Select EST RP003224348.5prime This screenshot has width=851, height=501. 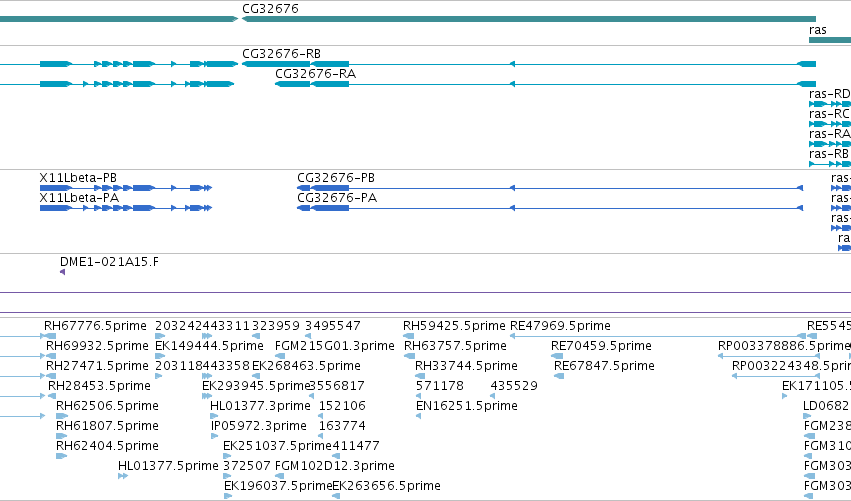(x=791, y=366)
